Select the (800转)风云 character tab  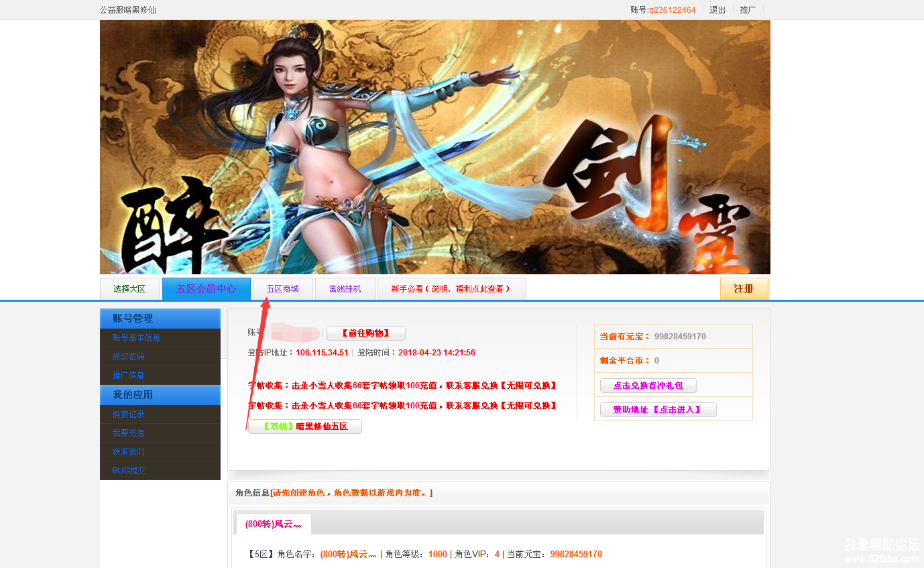click(274, 524)
